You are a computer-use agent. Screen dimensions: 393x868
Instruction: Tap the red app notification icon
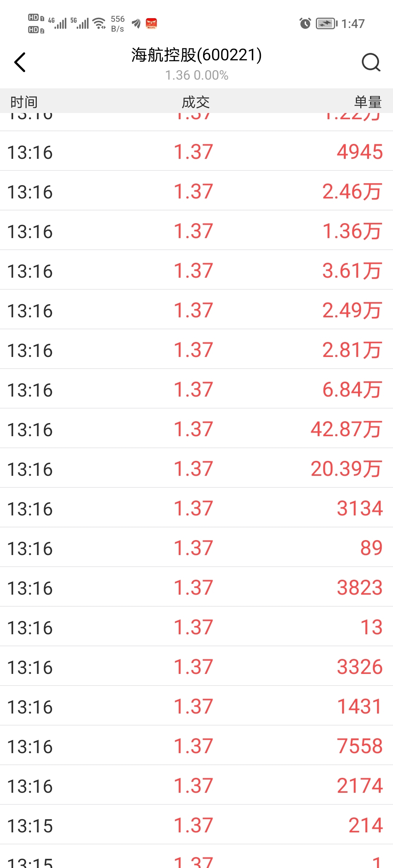click(x=151, y=24)
